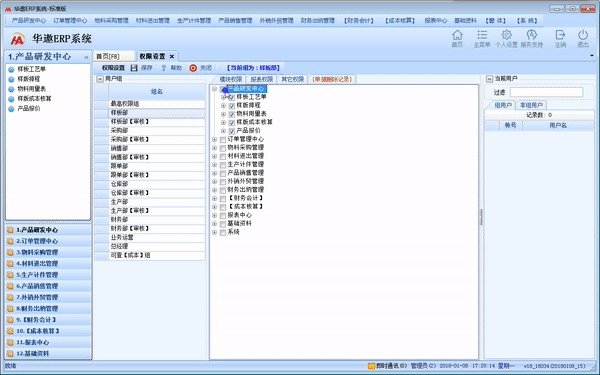Viewport: 600px width, 375px height.
Task: Open help via the 帮助 question icon
Action: tap(164, 68)
